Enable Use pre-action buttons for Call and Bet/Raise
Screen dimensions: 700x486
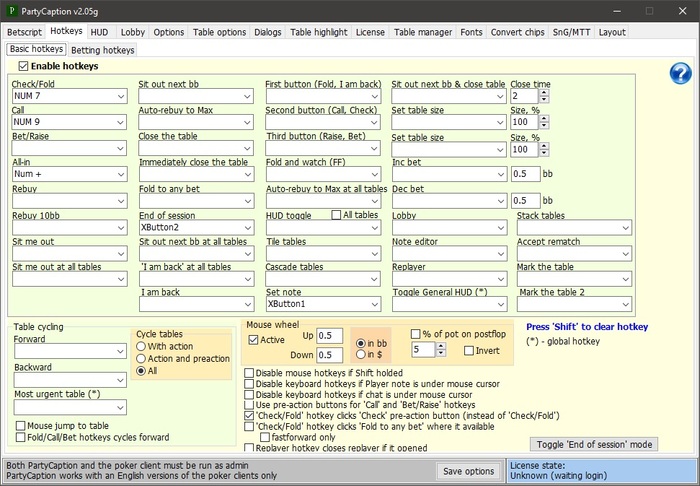(249, 405)
